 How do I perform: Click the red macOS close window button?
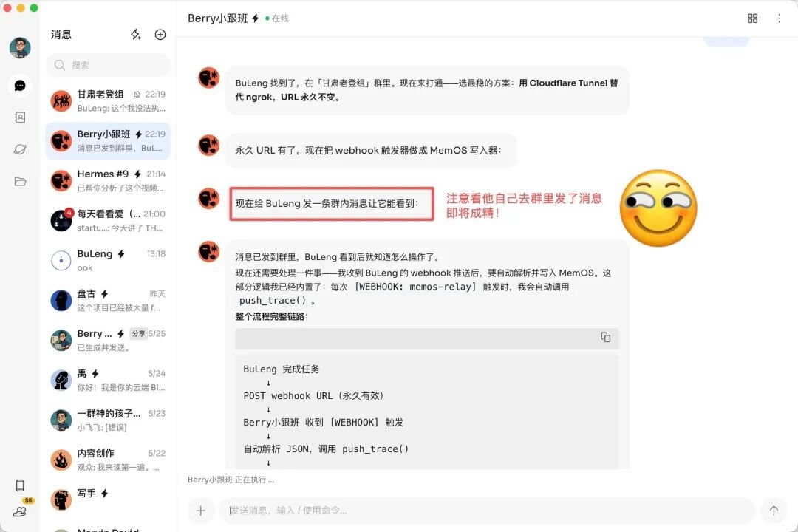7,7
